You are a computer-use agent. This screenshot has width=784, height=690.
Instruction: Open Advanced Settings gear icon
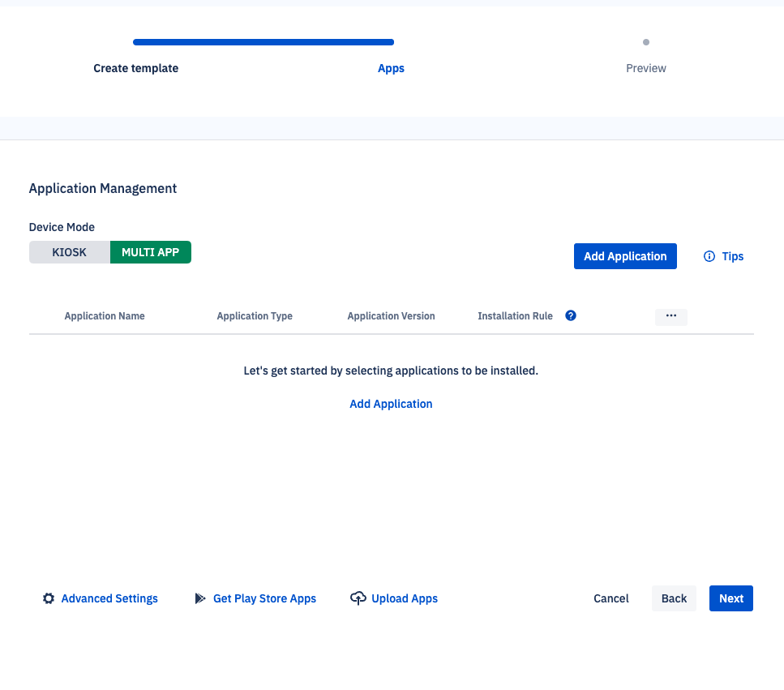point(49,598)
